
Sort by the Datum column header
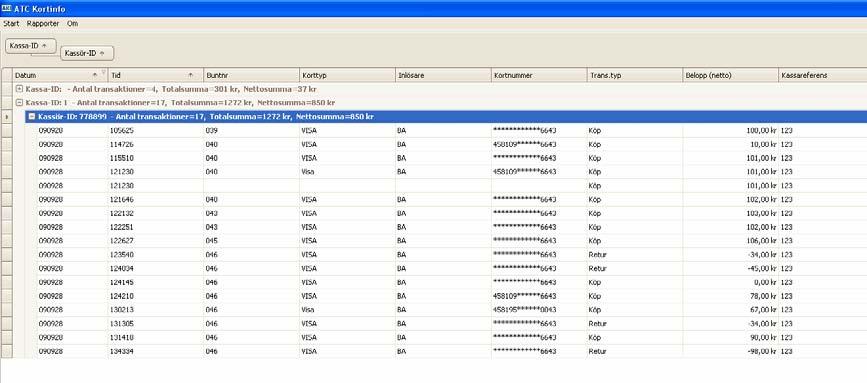point(60,75)
